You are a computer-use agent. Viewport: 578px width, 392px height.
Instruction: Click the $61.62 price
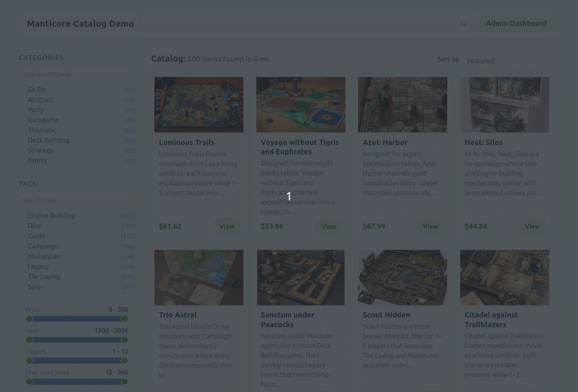click(170, 226)
